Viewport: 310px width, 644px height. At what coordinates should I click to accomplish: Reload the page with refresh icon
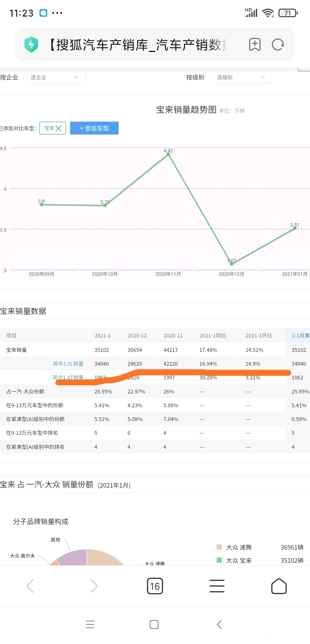click(278, 44)
